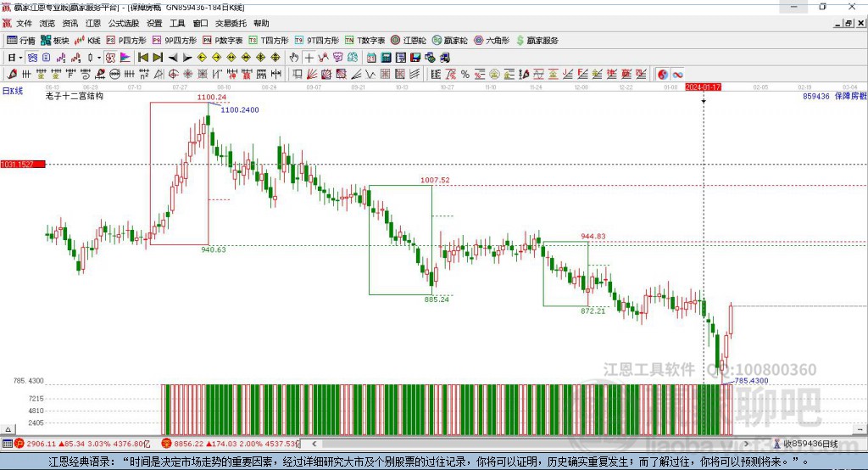Open the 9P四方形 tool
This screenshot has width=868, height=470.
175,41
